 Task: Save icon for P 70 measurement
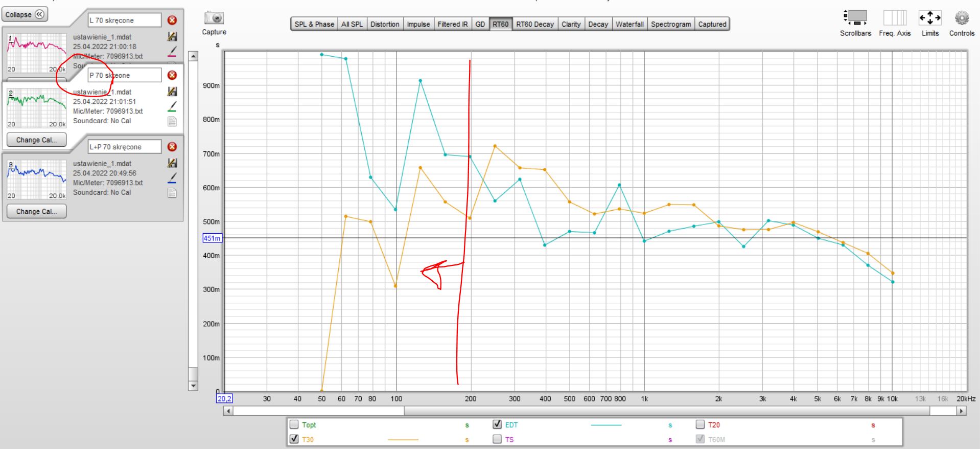172,92
